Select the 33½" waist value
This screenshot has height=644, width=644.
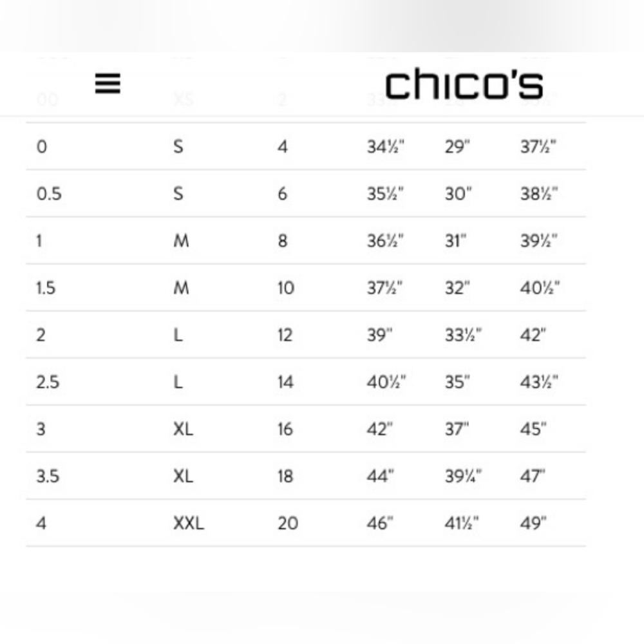tap(463, 335)
